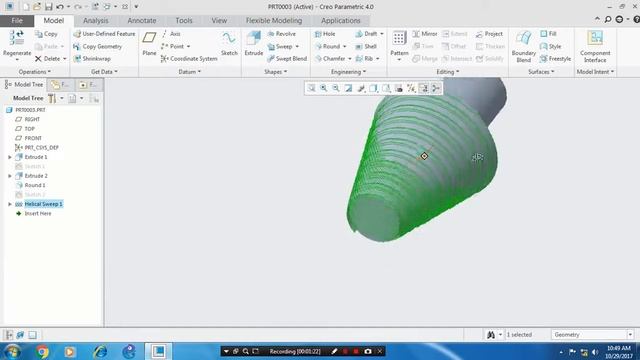Open Internet Explorer from the taskbar
640x360 pixels.
click(x=100, y=351)
